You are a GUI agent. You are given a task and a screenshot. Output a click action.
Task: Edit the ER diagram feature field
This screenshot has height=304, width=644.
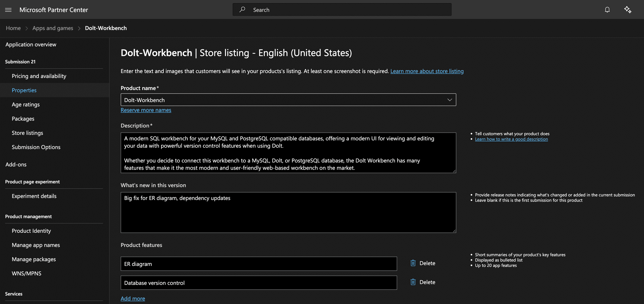[259, 264]
